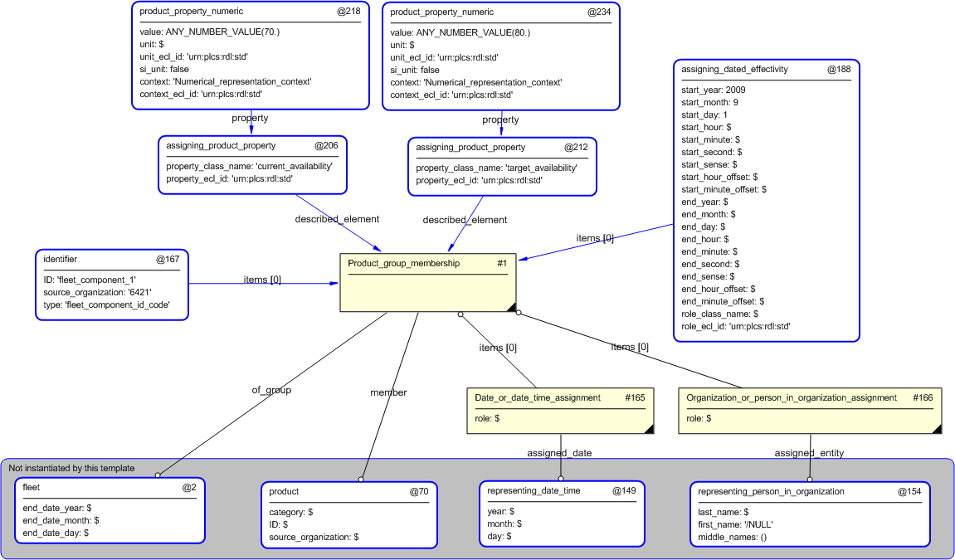
Task: Click items [0] label from identifier node
Action: coord(262,280)
